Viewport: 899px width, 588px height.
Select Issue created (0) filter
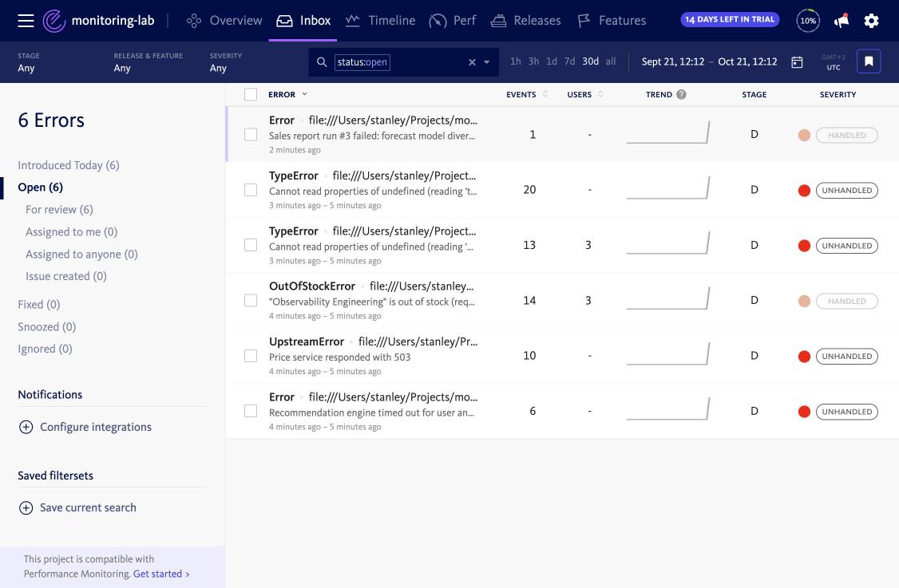(x=66, y=276)
